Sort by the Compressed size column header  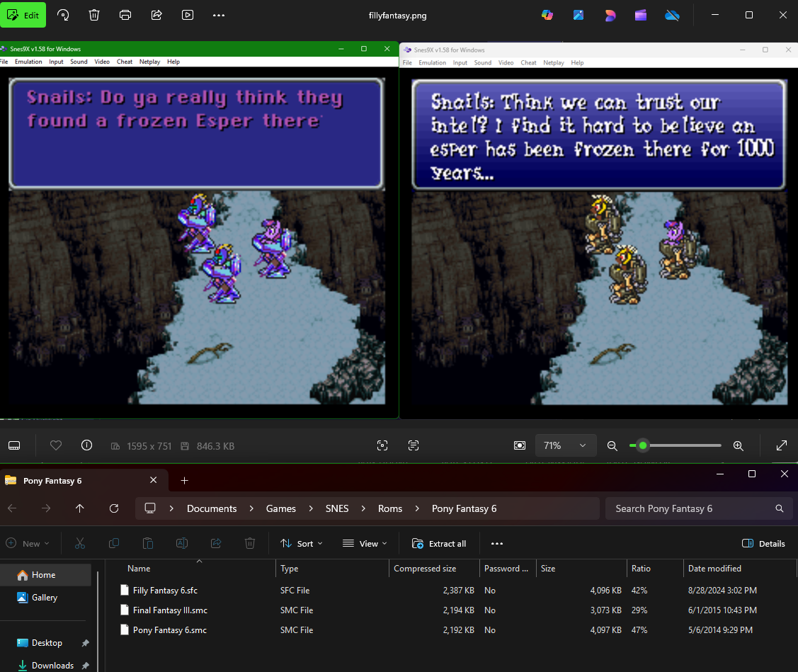(425, 569)
